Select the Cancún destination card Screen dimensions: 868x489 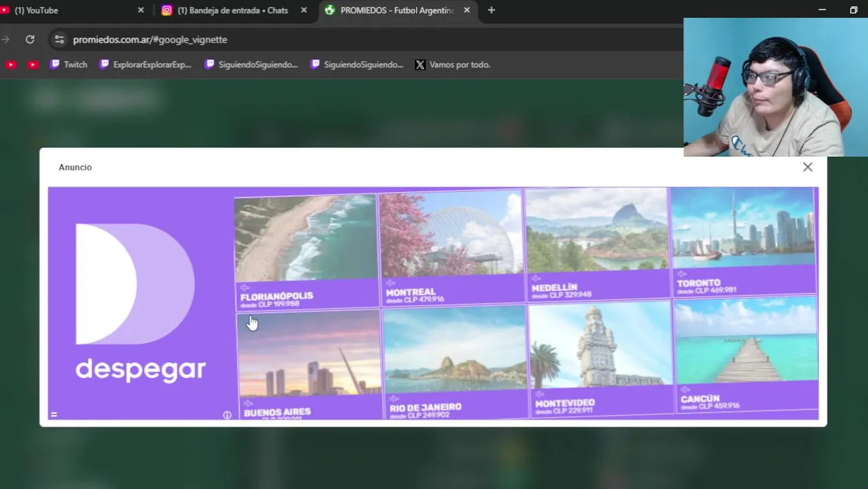tap(746, 354)
